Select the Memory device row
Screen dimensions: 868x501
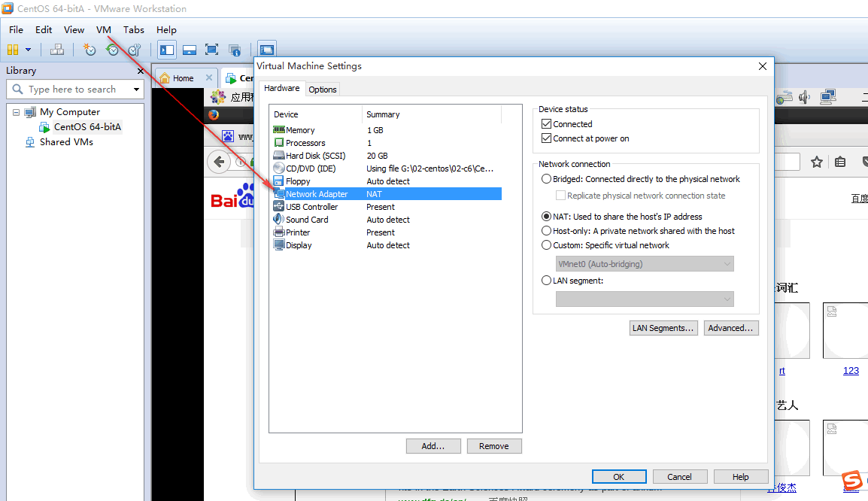tap(387, 130)
